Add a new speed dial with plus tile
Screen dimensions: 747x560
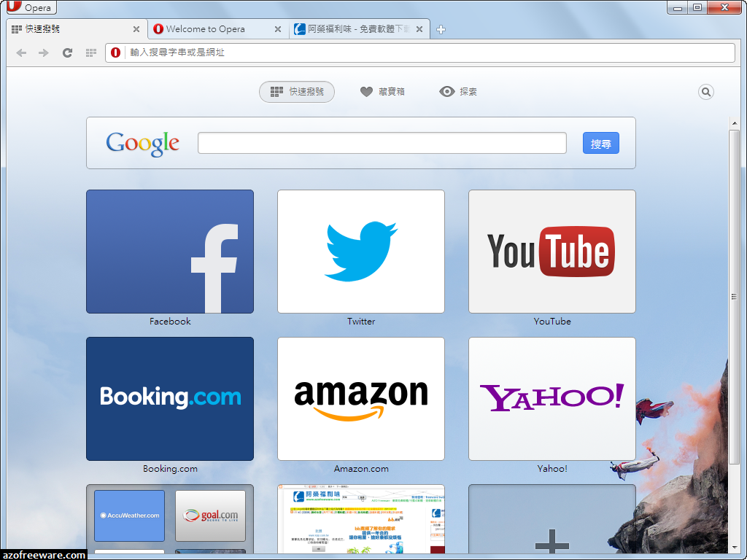click(x=552, y=519)
